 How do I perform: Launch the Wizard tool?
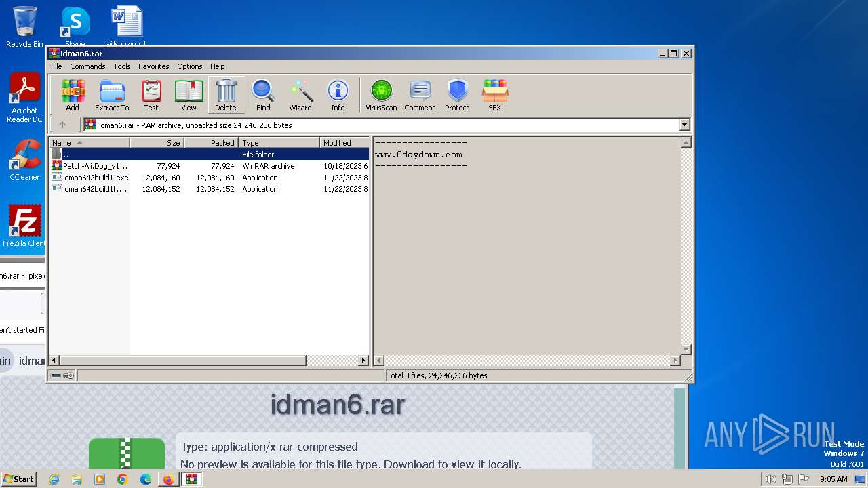tap(300, 95)
